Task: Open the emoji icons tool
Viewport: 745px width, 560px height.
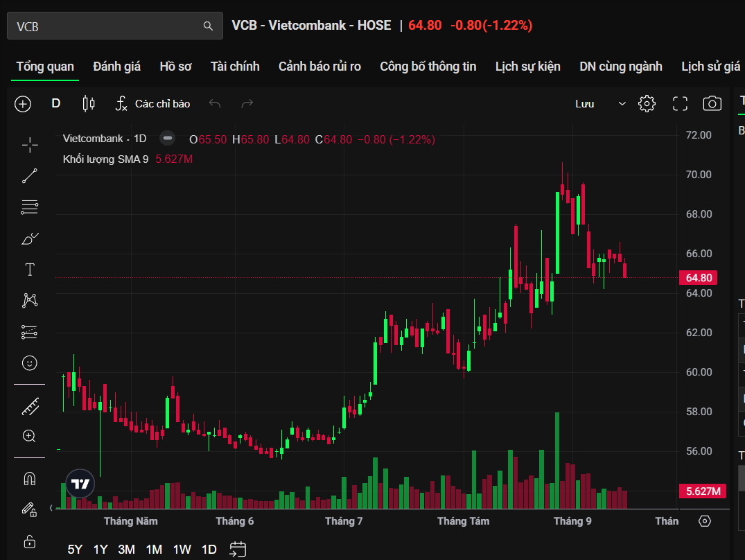Action: point(30,363)
